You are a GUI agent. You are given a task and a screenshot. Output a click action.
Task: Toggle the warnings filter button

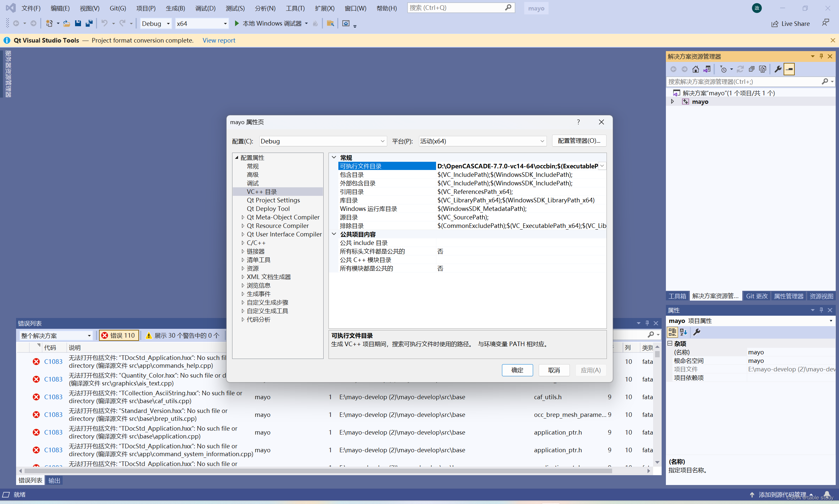(183, 335)
